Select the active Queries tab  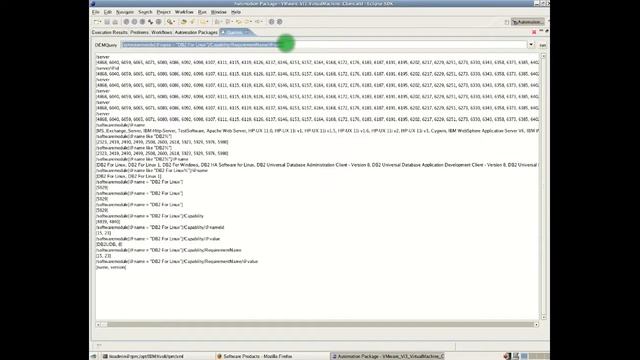point(235,32)
